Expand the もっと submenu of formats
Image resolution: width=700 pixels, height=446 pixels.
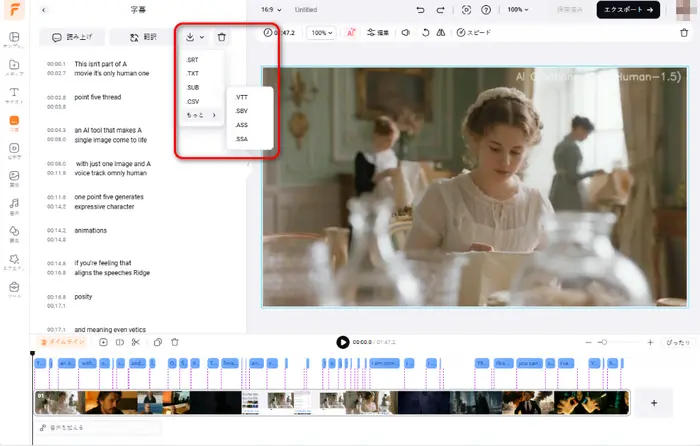pos(200,115)
